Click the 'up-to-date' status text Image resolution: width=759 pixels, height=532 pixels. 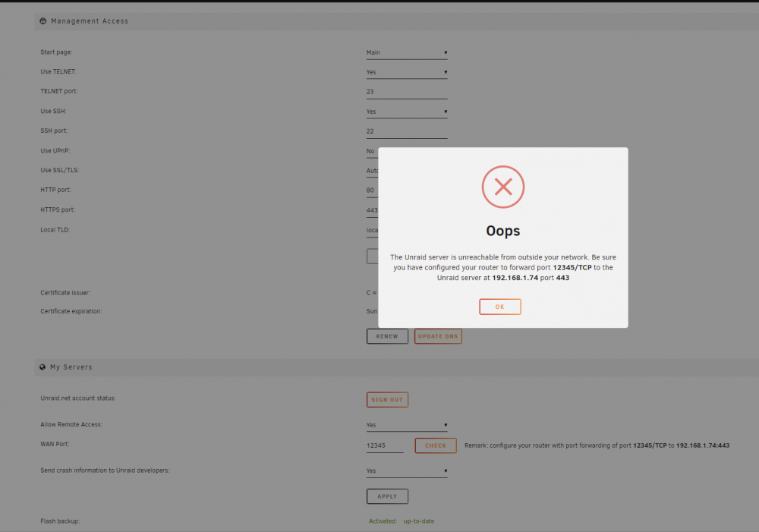coord(419,521)
